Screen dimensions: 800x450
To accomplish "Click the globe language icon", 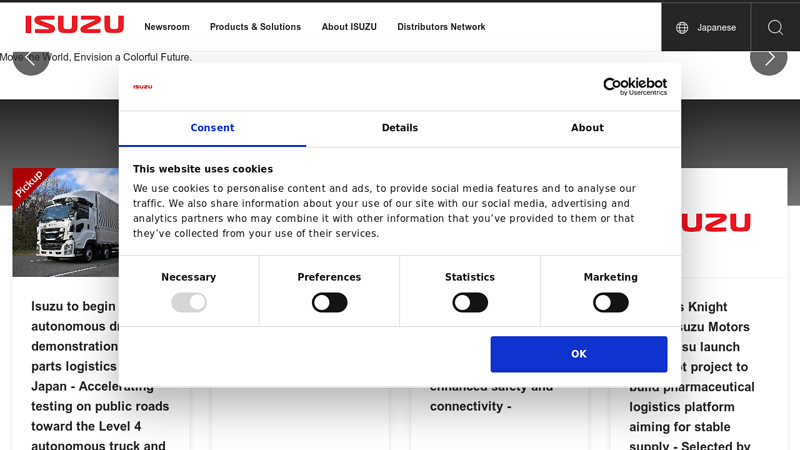I will (x=682, y=28).
